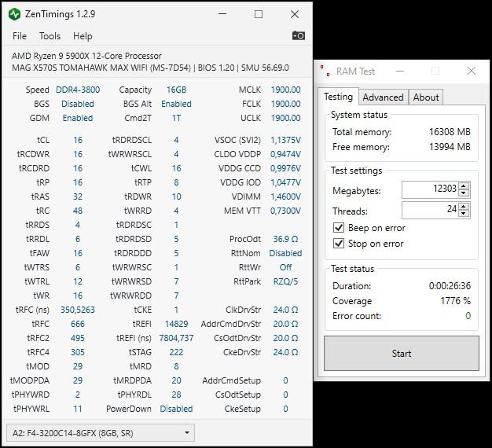Click the VSOC (SVI2) 1,1375V value

pos(285,140)
